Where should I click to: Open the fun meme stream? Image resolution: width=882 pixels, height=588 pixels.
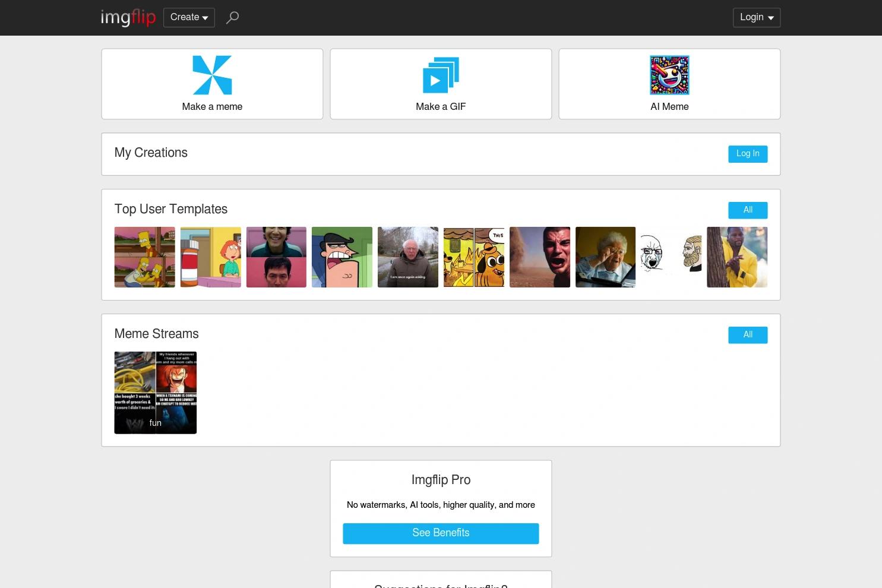click(x=156, y=393)
